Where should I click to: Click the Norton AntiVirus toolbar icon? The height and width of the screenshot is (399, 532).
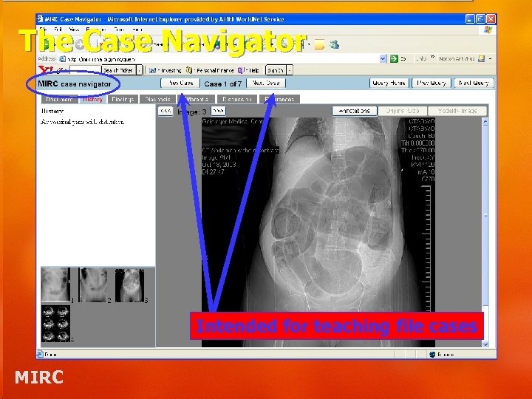pos(481,58)
